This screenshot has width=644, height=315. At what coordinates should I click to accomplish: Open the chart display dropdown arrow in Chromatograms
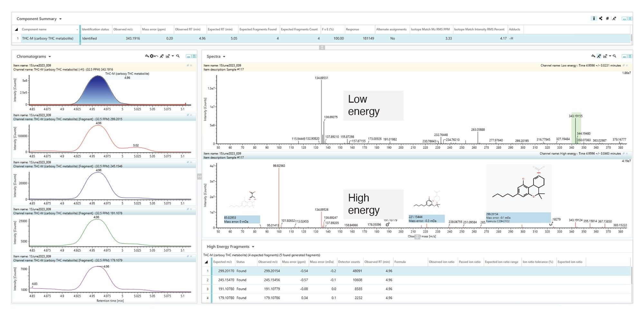click(173, 56)
